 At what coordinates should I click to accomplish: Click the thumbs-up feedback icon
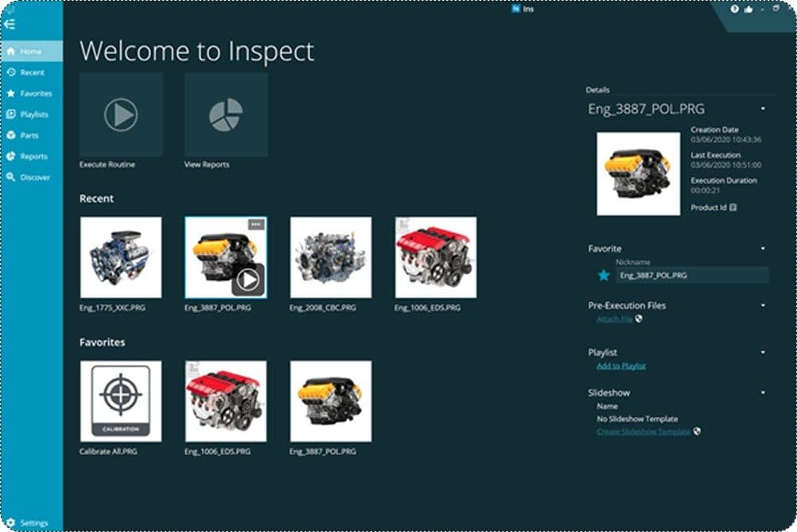(748, 10)
